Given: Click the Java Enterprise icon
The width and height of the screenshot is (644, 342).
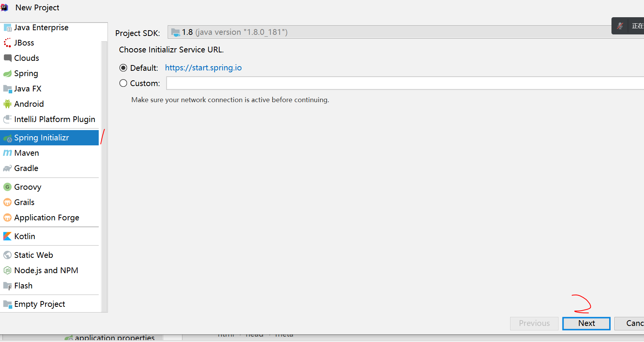Looking at the screenshot, I should pyautogui.click(x=7, y=28).
